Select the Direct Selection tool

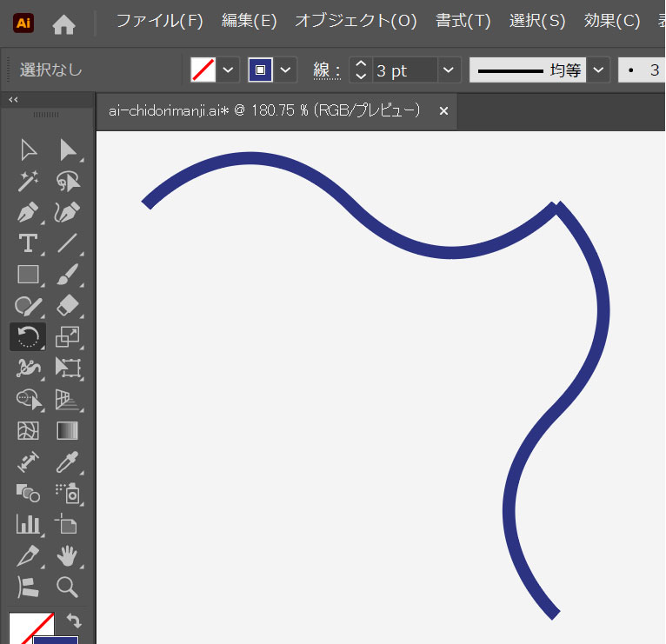(x=68, y=149)
